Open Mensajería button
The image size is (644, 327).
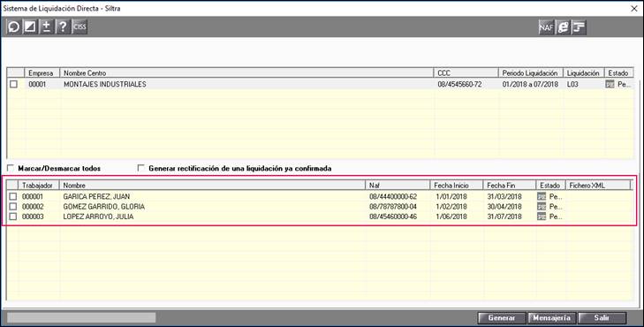point(552,318)
